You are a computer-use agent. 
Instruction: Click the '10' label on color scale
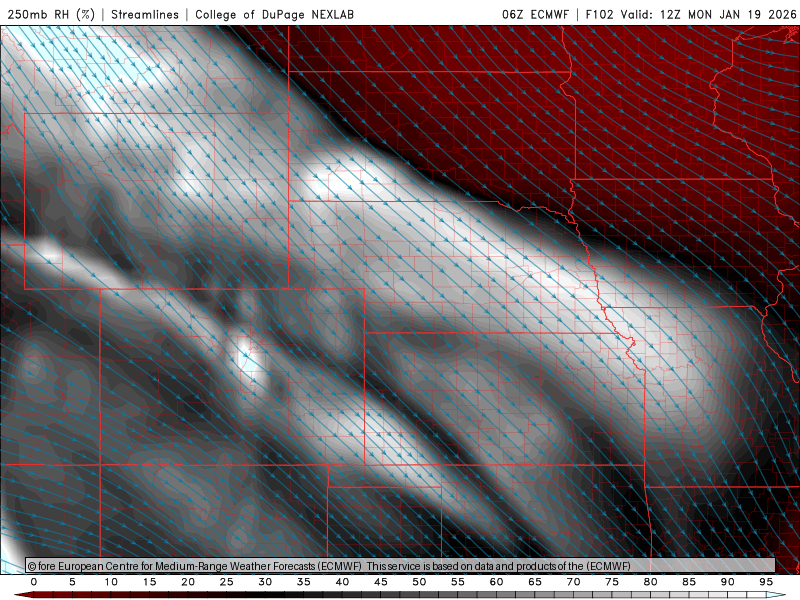[111, 582]
